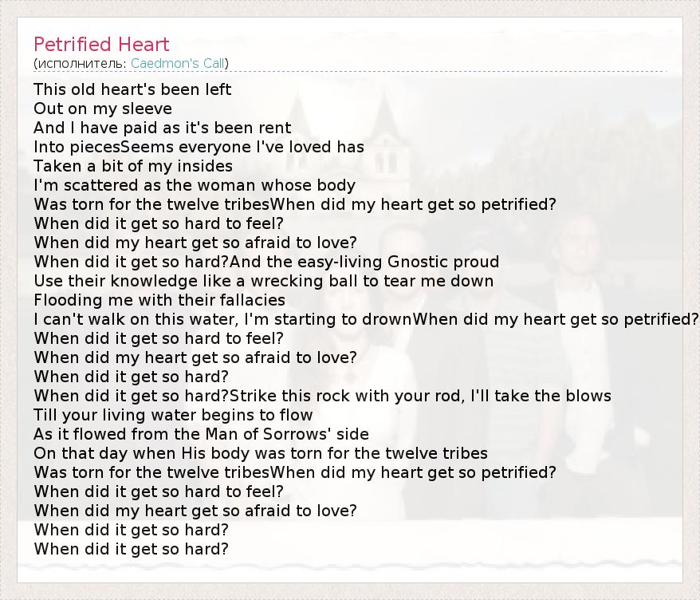
Task: Click the lyric 'Out on my sleeve'
Action: tap(103, 109)
